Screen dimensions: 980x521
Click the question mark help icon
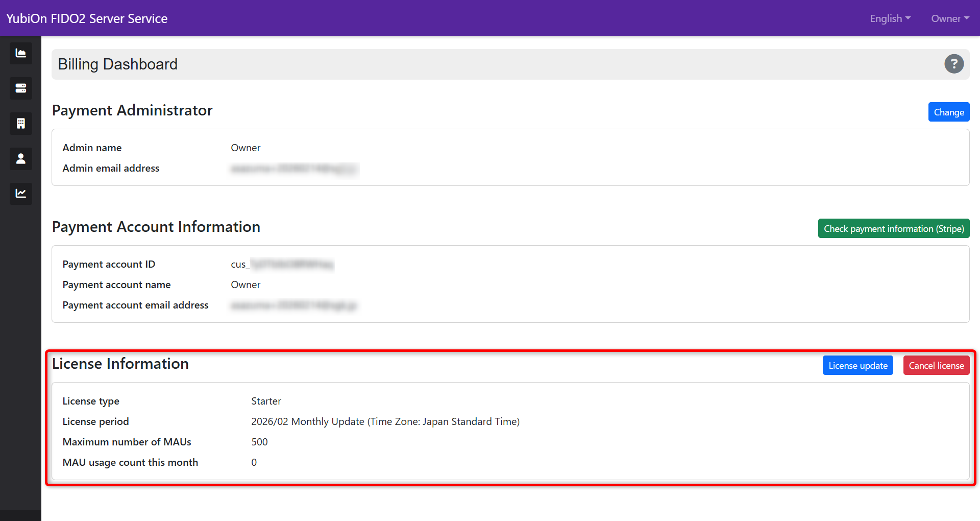[953, 64]
